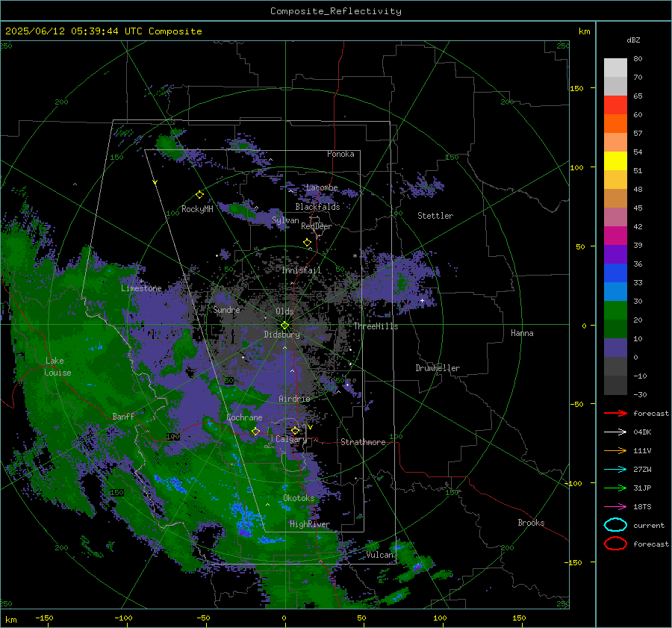Select the blue 36 dBZ swatch
This screenshot has height=628, width=672.
pyautogui.click(x=615, y=273)
